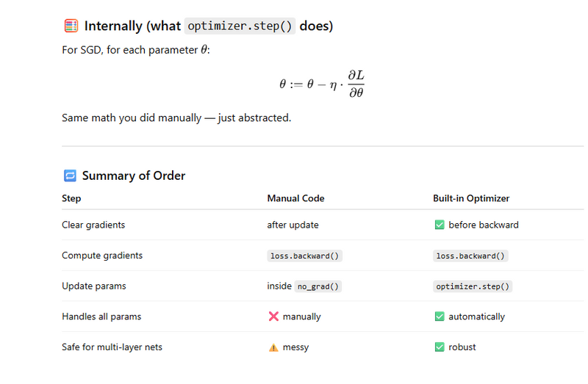The height and width of the screenshot is (384, 588).
Task: Click the Built-in Optimizer column header
Action: [x=470, y=198]
